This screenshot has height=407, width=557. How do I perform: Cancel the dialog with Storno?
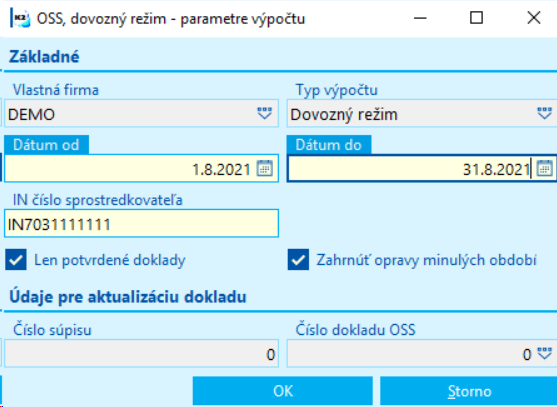click(x=469, y=391)
